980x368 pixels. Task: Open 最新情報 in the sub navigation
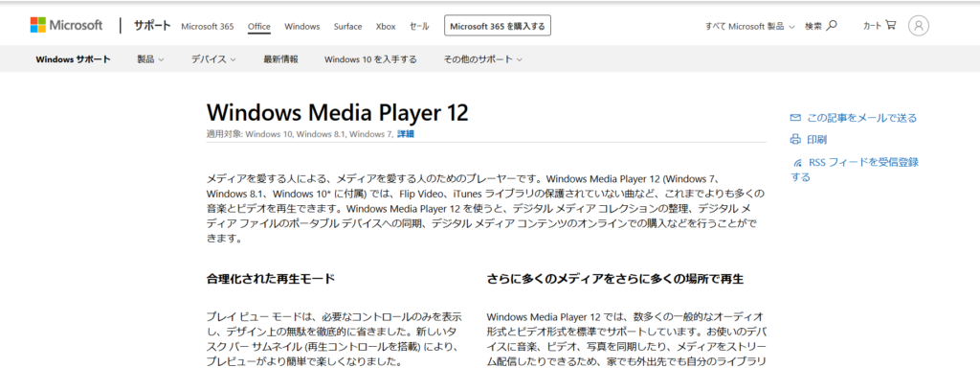280,59
